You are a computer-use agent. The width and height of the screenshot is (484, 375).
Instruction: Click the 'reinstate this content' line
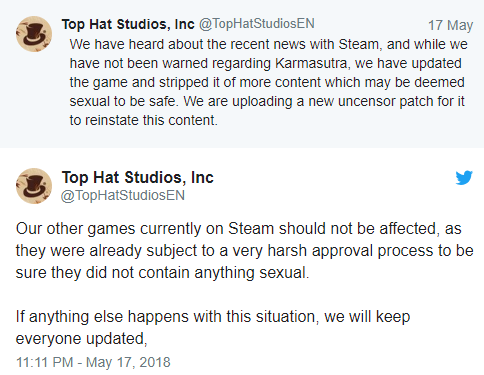(143, 120)
